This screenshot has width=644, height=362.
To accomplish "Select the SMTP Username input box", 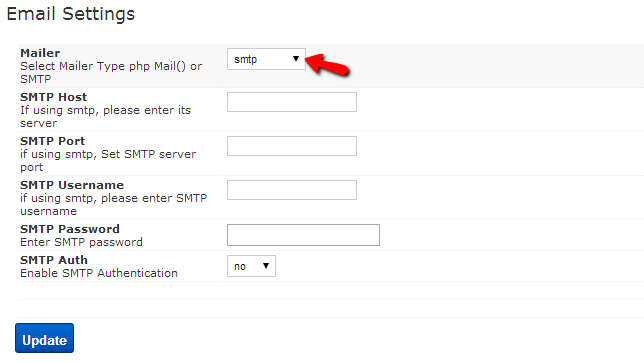I will [x=292, y=190].
